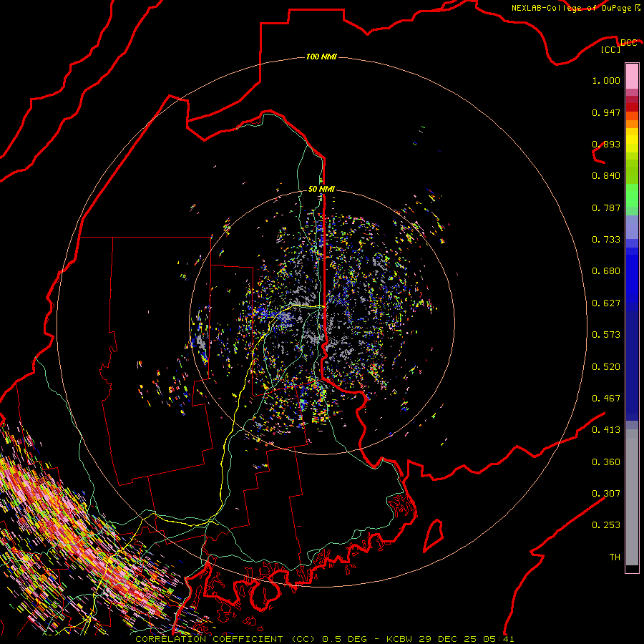The height and width of the screenshot is (644, 644).
Task: Pick the black TH color bar segment
Action: (632, 568)
